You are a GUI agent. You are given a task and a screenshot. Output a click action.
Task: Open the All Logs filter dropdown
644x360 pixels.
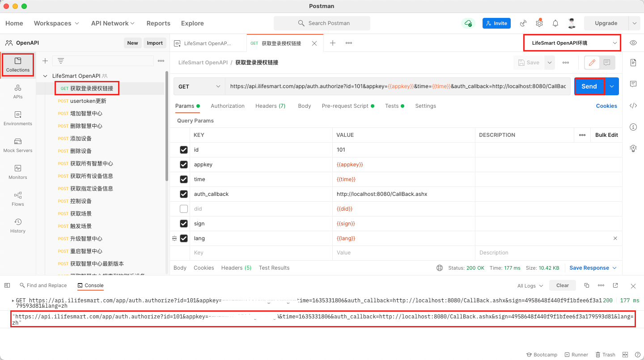[x=530, y=286]
